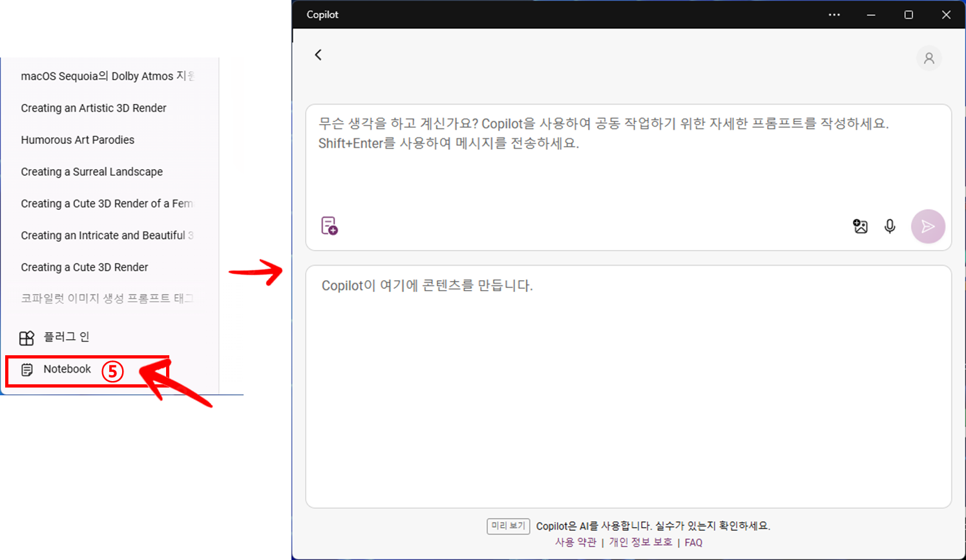Click the Notebook page icon
Image resolution: width=966 pixels, height=560 pixels.
point(27,370)
